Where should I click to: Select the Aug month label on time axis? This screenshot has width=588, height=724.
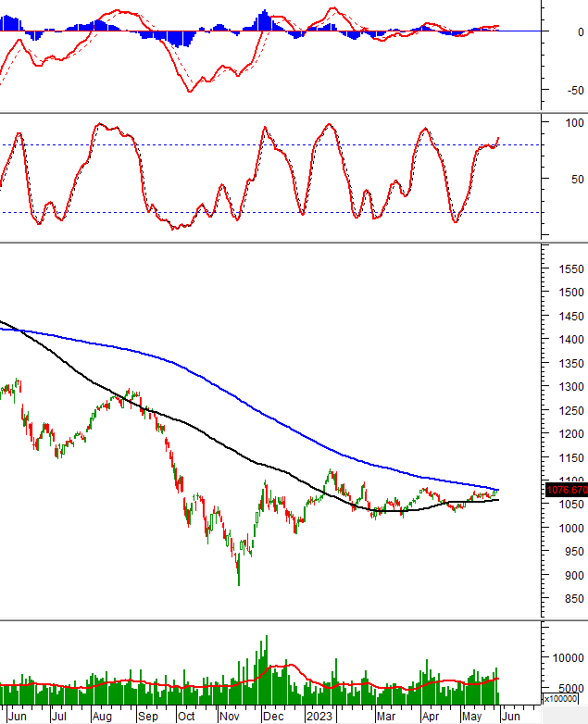tap(102, 717)
